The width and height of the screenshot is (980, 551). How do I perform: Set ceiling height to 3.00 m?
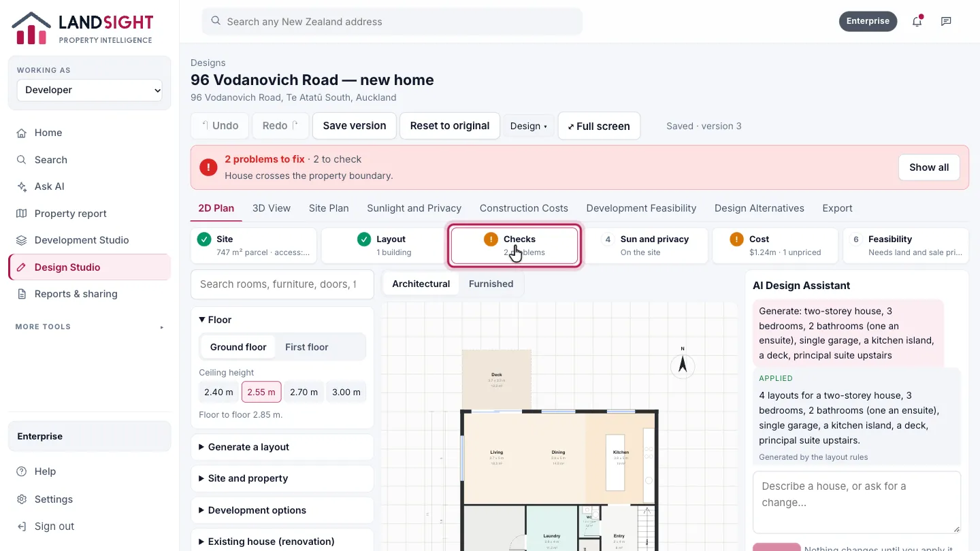[x=346, y=392]
